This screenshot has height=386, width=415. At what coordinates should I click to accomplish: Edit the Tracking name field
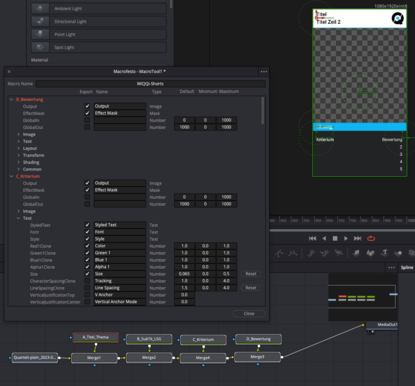coord(120,281)
